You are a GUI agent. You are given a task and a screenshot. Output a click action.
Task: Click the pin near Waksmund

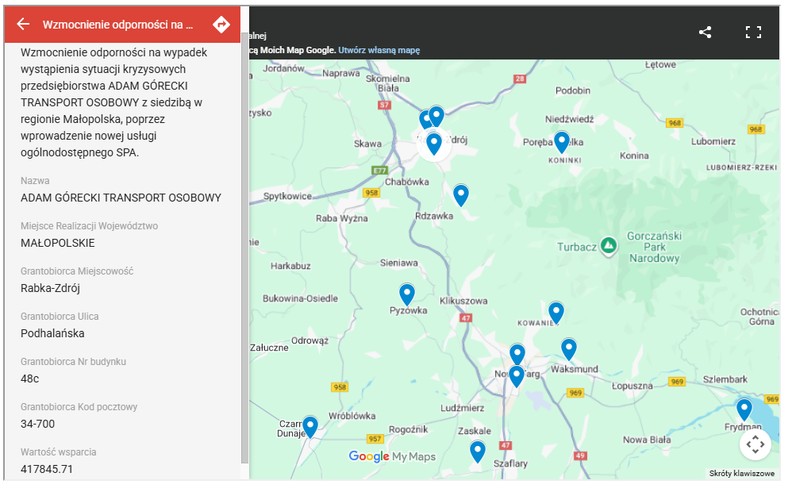(568, 349)
